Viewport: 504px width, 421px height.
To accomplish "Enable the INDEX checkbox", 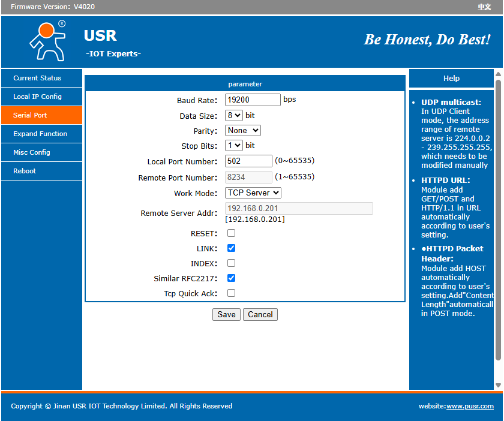I will 231,263.
